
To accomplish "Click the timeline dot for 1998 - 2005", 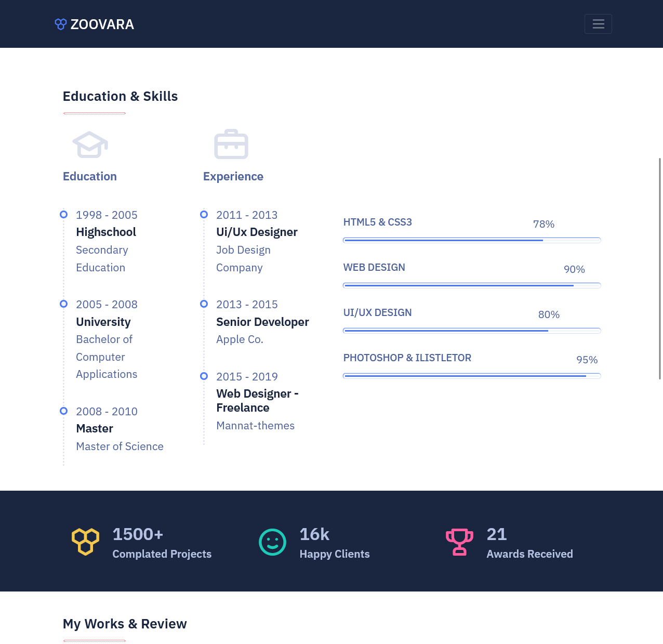I will tap(63, 215).
